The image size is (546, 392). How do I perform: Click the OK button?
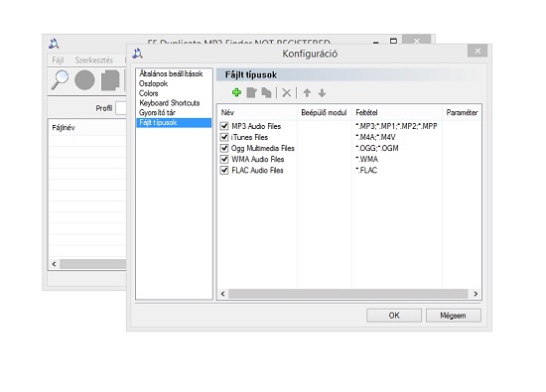pyautogui.click(x=394, y=316)
